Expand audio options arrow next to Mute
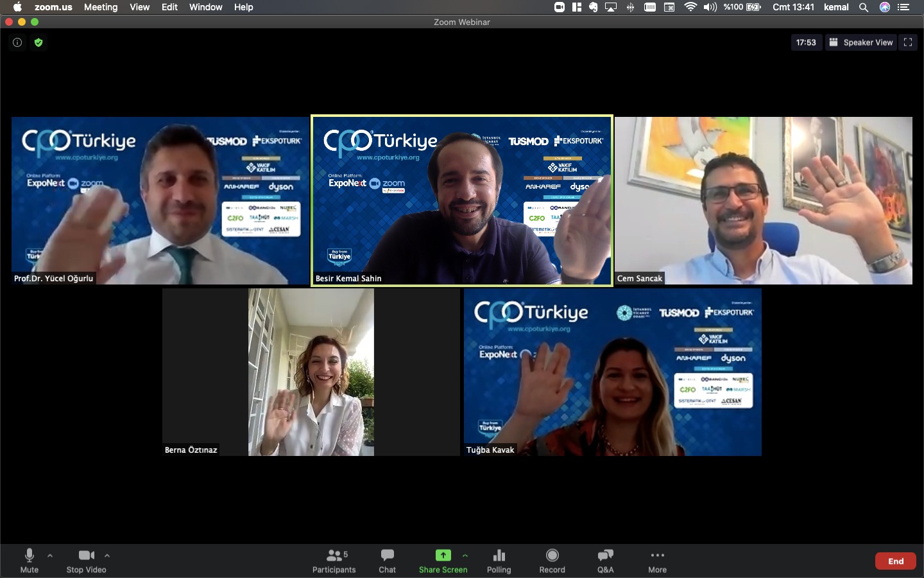 click(50, 556)
